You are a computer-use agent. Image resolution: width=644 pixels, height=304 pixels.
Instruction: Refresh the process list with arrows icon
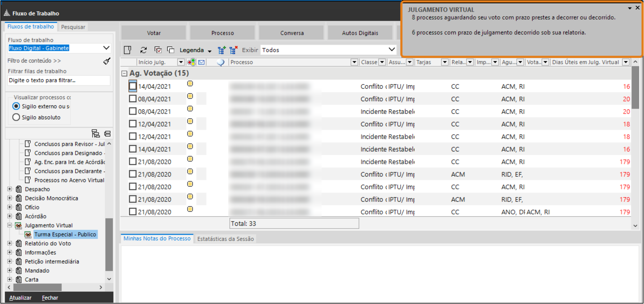(143, 50)
